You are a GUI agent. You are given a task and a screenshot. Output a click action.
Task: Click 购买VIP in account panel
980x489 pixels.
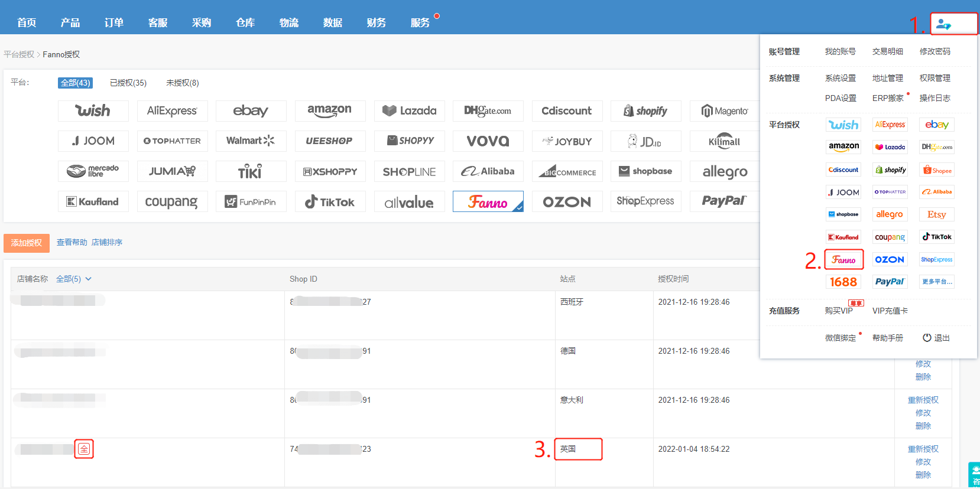click(839, 311)
